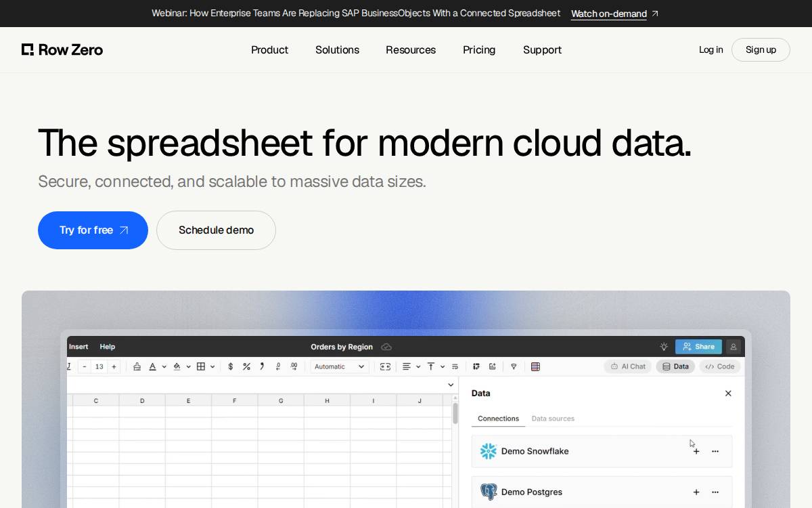Viewport: 812px width, 508px height.
Task: Toggle the Code panel button
Action: click(x=720, y=366)
